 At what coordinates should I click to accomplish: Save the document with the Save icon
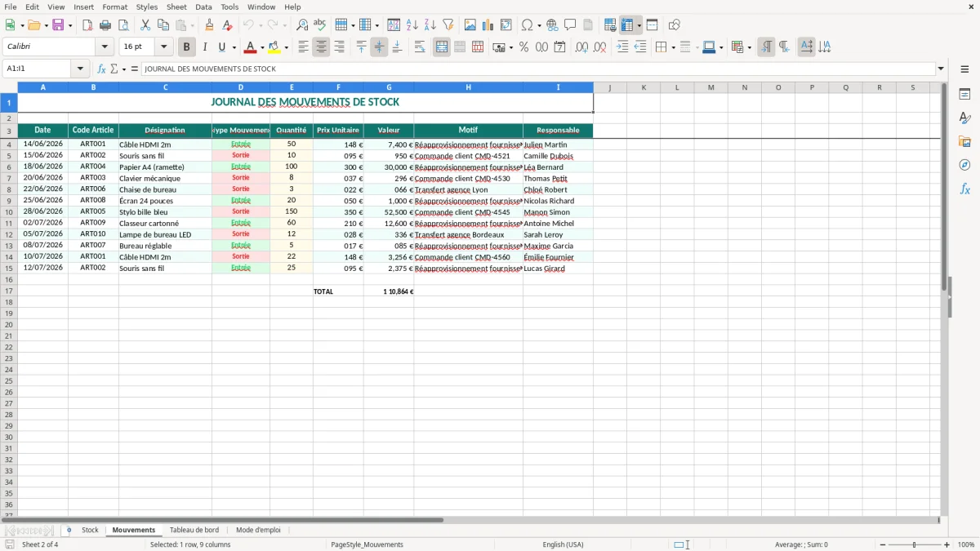click(58, 25)
